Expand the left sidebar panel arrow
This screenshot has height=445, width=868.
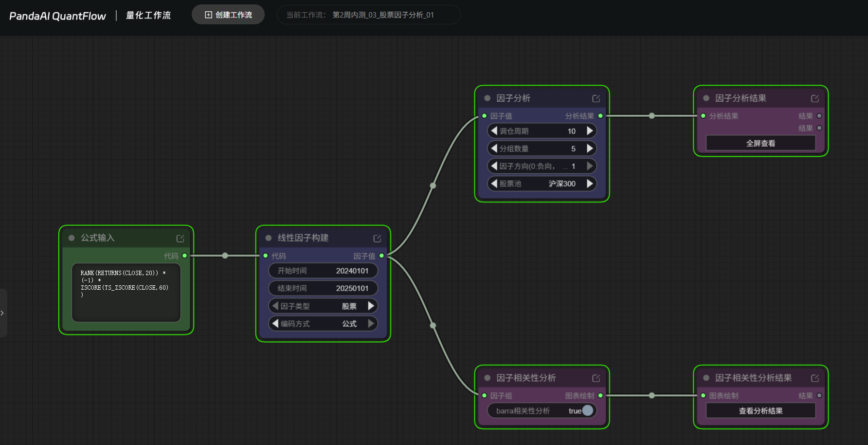[x=2, y=313]
